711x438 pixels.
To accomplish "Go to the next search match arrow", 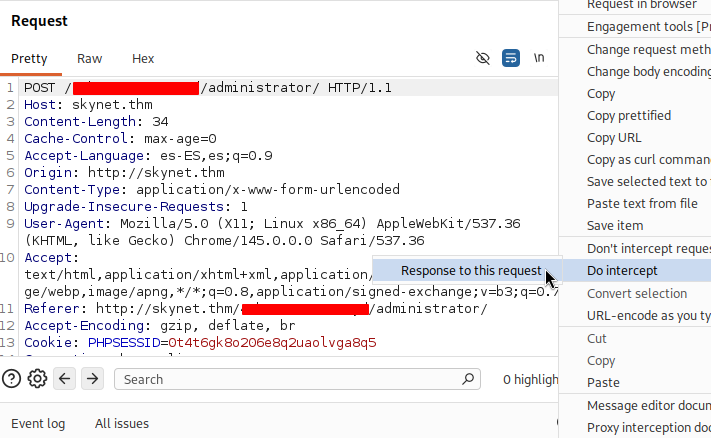I will [93, 379].
